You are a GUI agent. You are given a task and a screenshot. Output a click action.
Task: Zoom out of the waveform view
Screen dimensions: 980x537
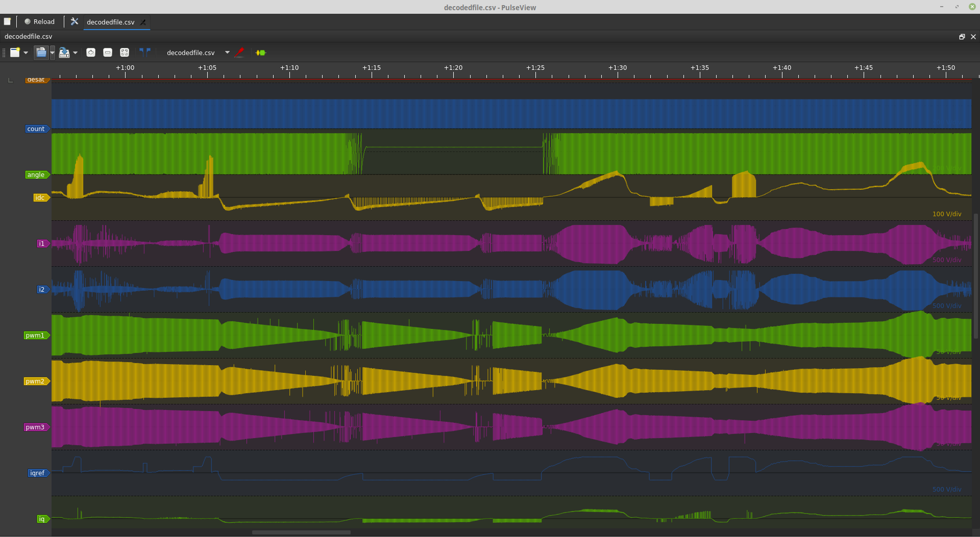[x=108, y=53]
